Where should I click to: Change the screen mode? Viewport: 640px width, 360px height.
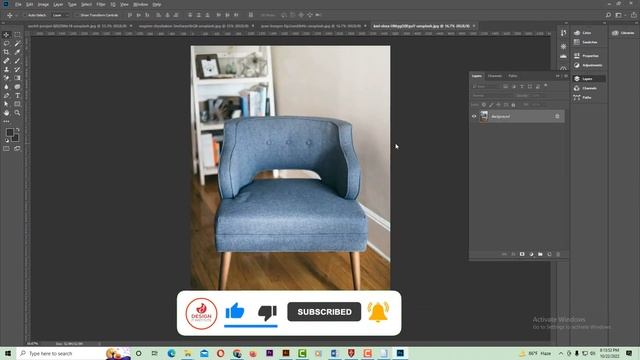[x=17, y=149]
